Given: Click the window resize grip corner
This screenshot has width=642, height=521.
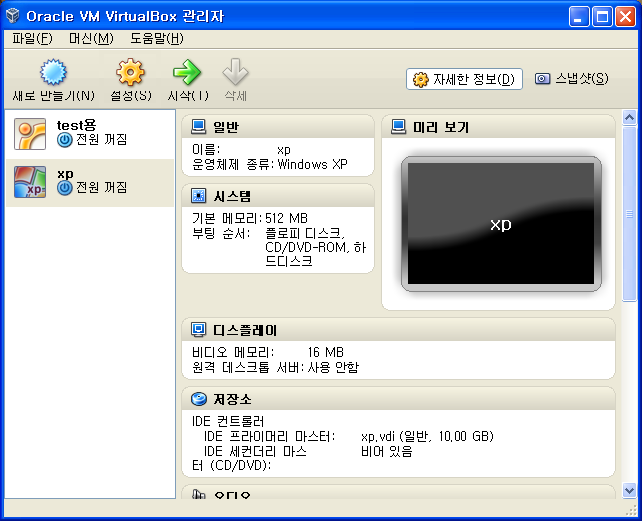Looking at the screenshot, I should click(631, 510).
